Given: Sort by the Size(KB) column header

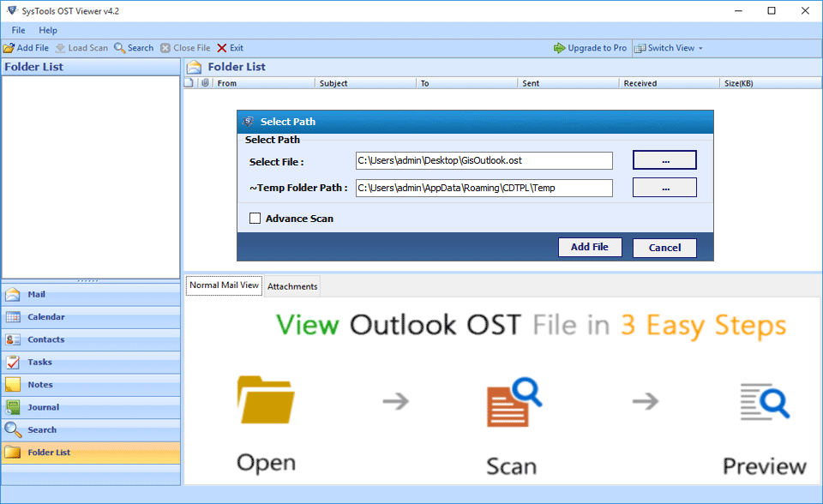Looking at the screenshot, I should click(x=771, y=83).
